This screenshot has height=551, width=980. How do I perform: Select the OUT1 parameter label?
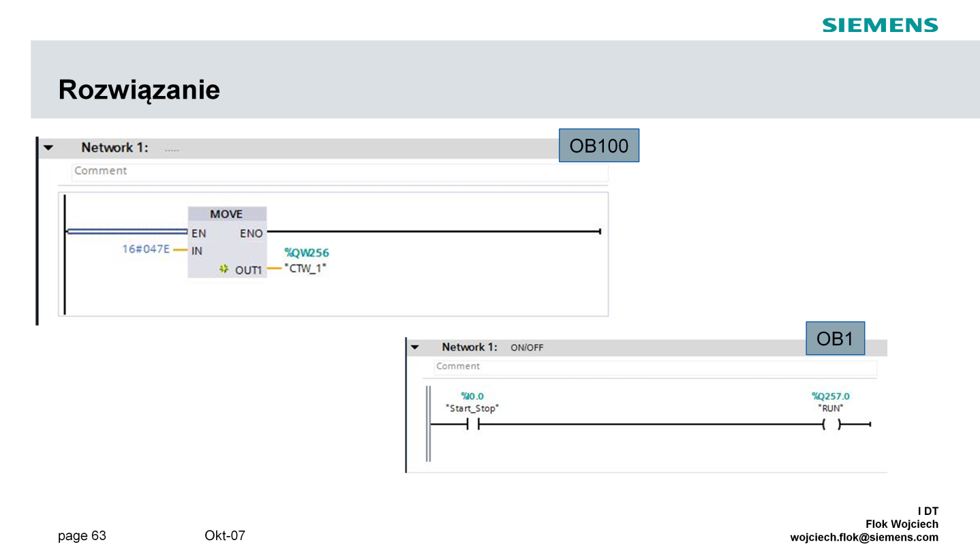[x=249, y=270]
